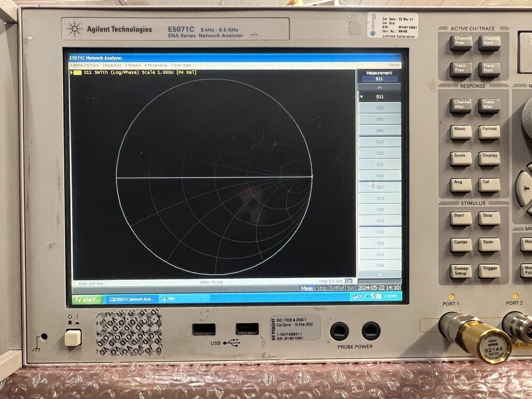
Task: Select the S12 measurement softkey
Action: [x=380, y=142]
